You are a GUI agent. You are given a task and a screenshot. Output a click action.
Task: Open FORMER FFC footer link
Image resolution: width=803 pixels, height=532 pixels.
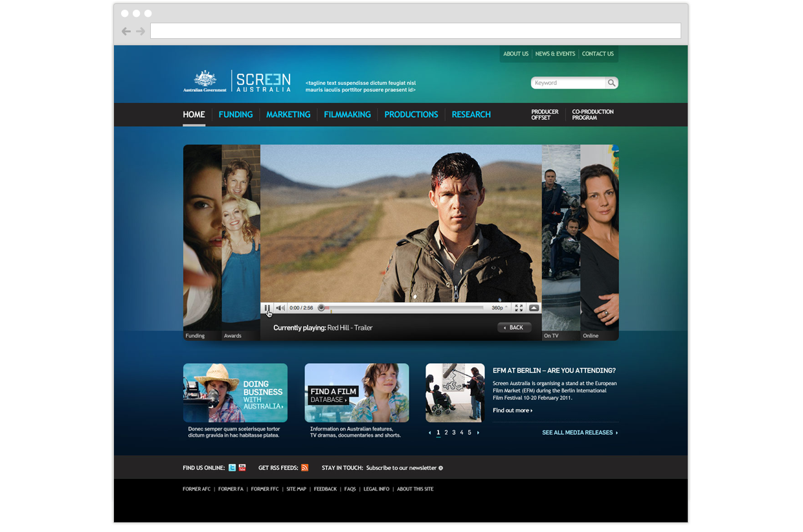265,489
